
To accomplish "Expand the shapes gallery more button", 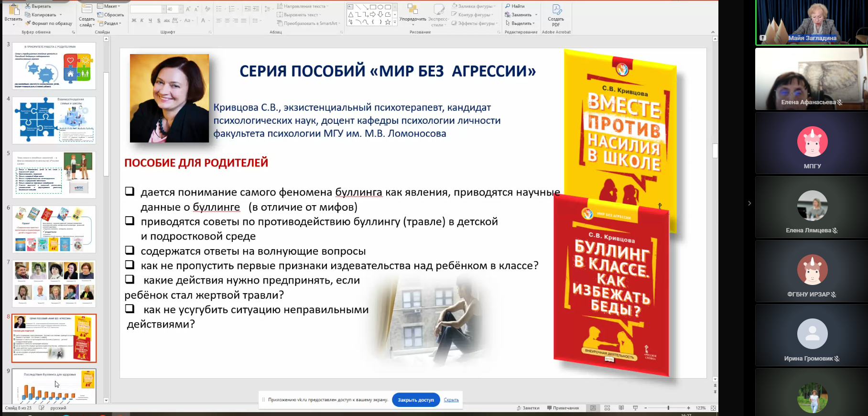I will [395, 22].
